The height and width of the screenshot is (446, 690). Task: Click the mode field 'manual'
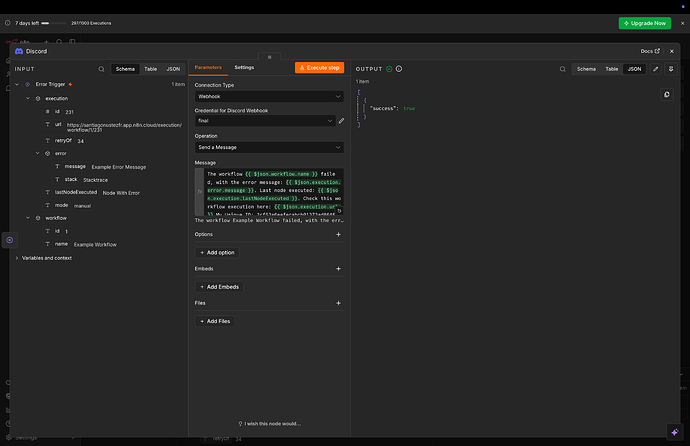coord(82,206)
